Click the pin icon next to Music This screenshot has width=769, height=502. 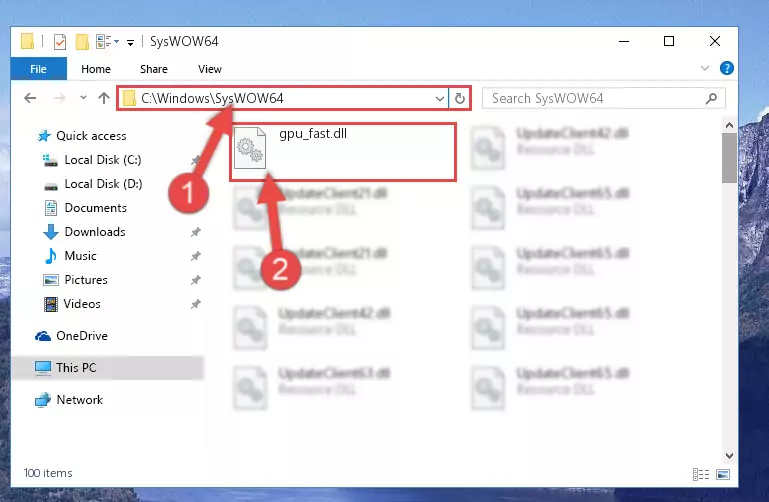[196, 256]
